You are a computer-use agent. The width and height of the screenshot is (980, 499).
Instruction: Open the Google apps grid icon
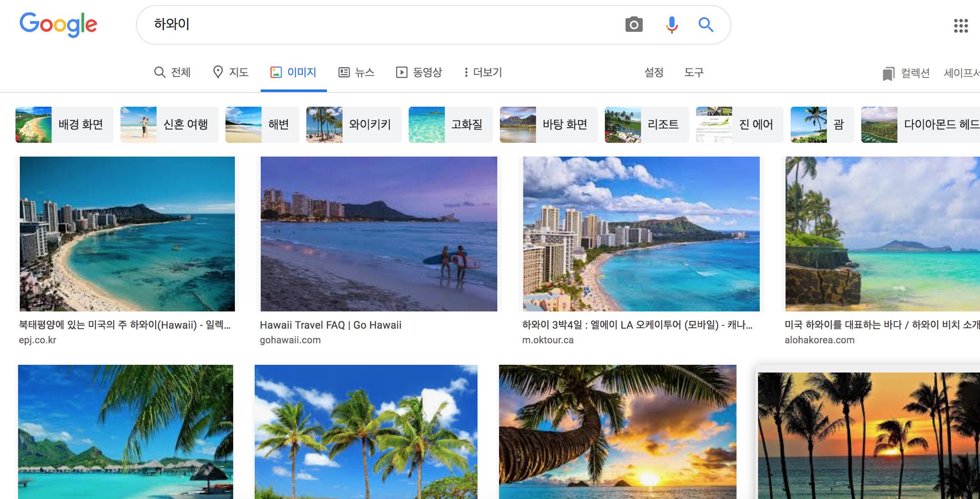(x=960, y=26)
